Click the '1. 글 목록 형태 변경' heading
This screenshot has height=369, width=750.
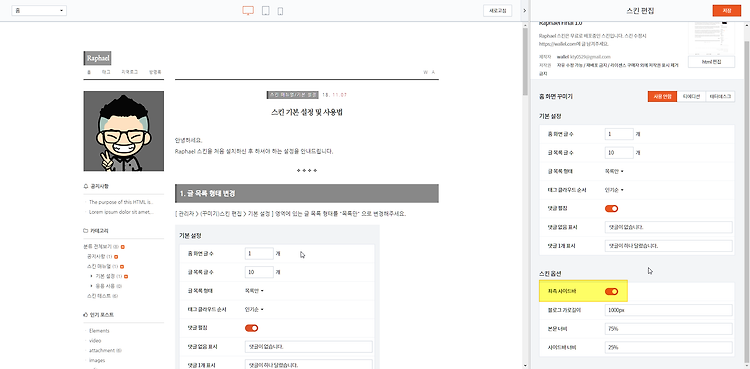pyautogui.click(x=307, y=193)
